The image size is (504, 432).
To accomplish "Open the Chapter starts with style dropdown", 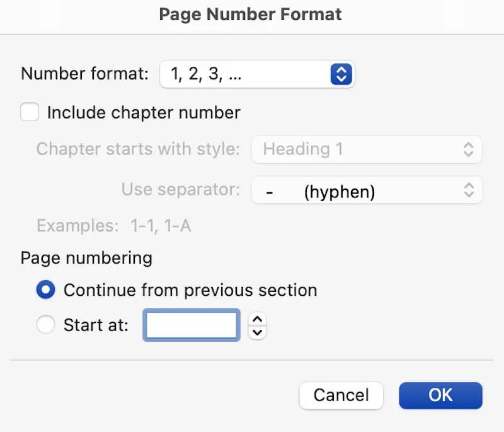I will [367, 149].
